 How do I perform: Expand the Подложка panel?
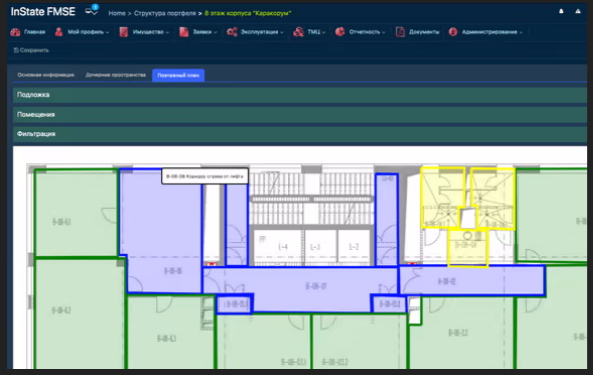[300, 95]
